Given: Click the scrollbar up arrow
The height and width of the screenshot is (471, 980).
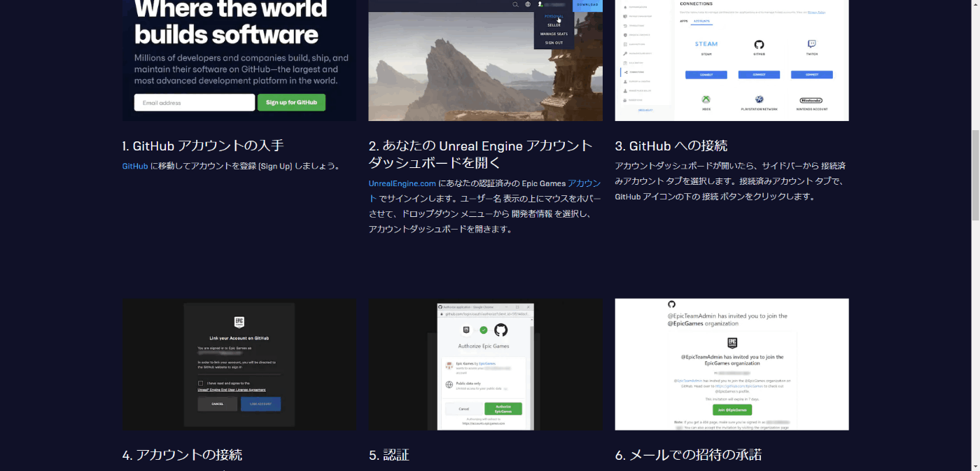Looking at the screenshot, I should point(974,5).
